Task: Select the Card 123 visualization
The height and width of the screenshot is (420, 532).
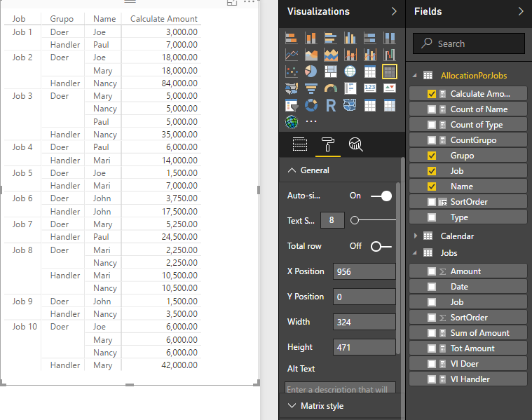Action: (370, 88)
